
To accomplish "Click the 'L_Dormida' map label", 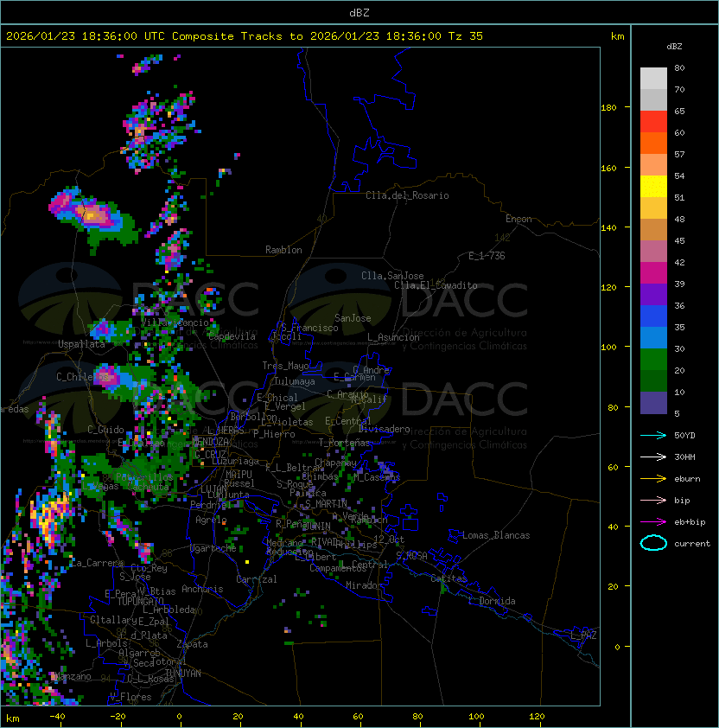I will click(x=492, y=601).
